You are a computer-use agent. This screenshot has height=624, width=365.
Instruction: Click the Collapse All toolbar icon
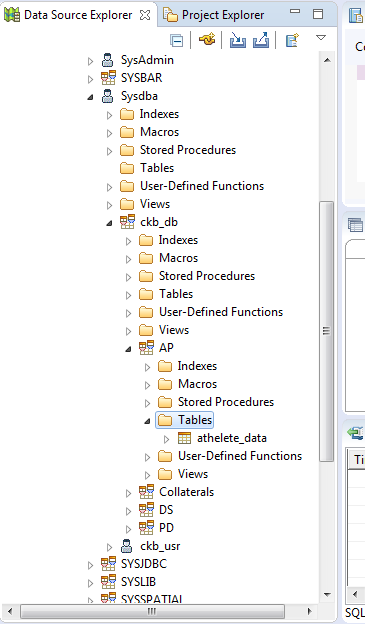pyautogui.click(x=176, y=41)
